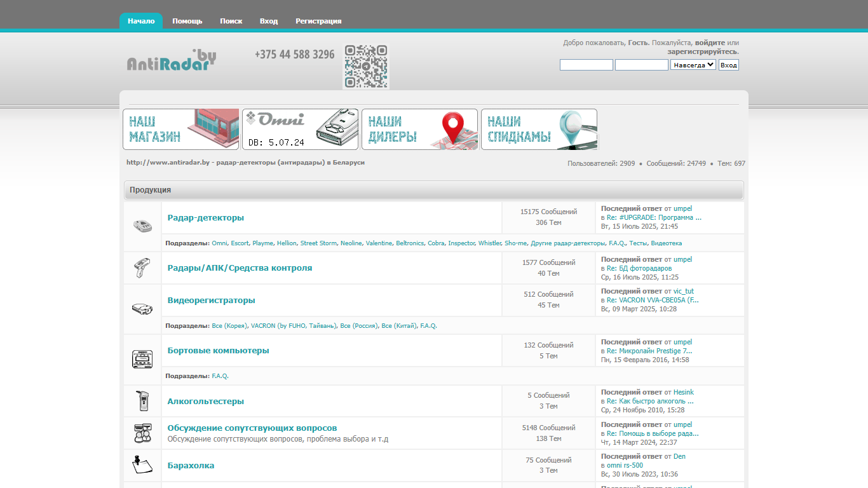868x488 pixels.
Task: Open the Наш магазин banner
Action: (181, 129)
